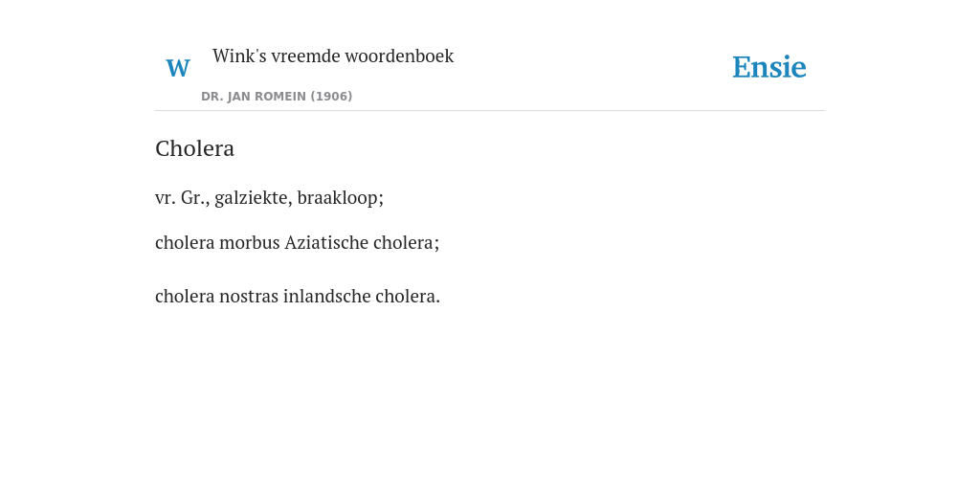Click the year (1906) in byline
The width and height of the screenshot is (980, 490).
[x=331, y=97]
